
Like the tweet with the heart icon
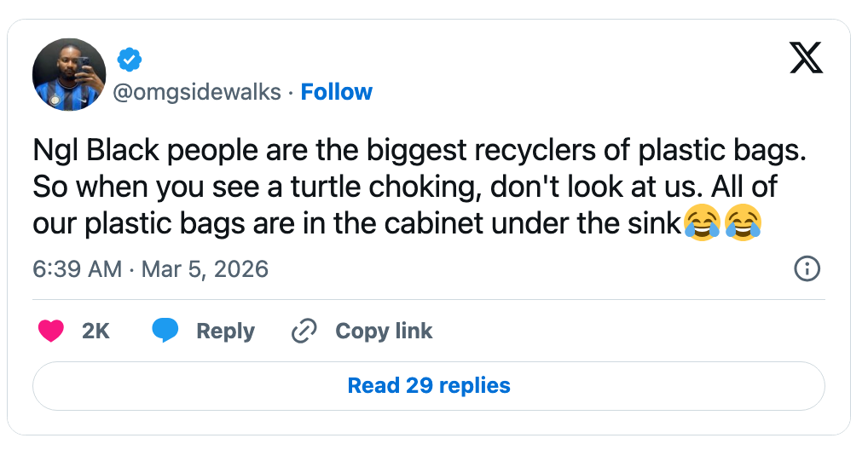(51, 332)
